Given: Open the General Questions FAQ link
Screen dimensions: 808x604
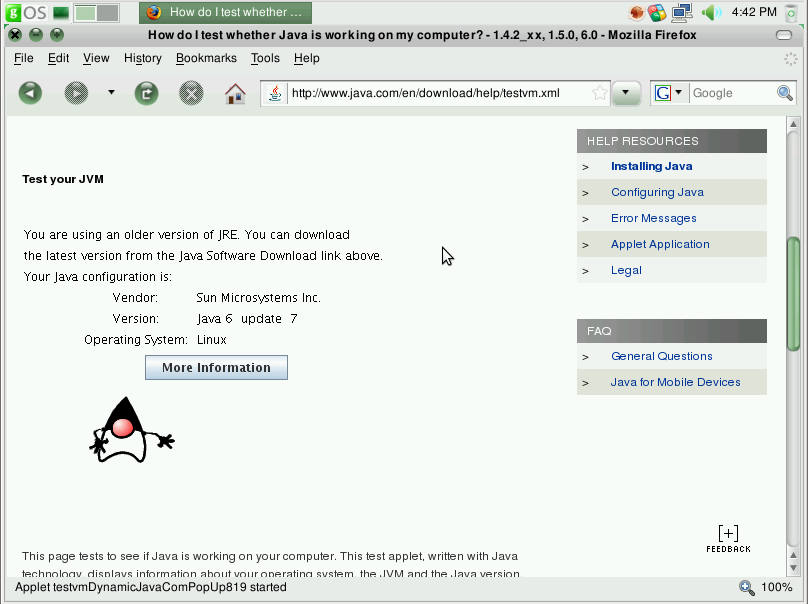Looking at the screenshot, I should (662, 356).
